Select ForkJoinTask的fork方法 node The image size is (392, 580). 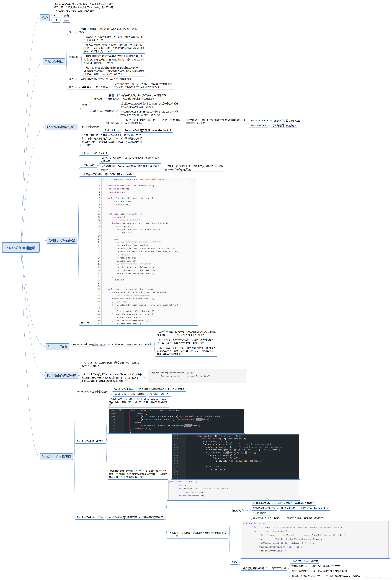click(x=90, y=441)
